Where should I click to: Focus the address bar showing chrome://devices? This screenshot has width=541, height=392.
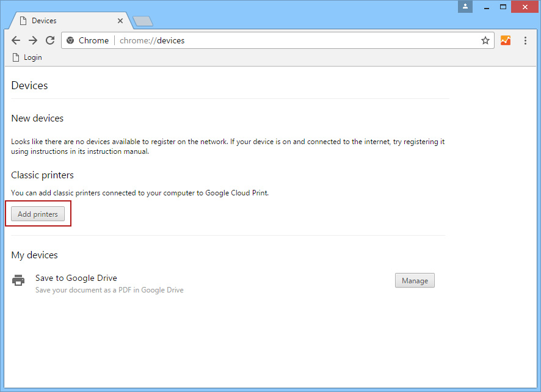pyautogui.click(x=293, y=40)
